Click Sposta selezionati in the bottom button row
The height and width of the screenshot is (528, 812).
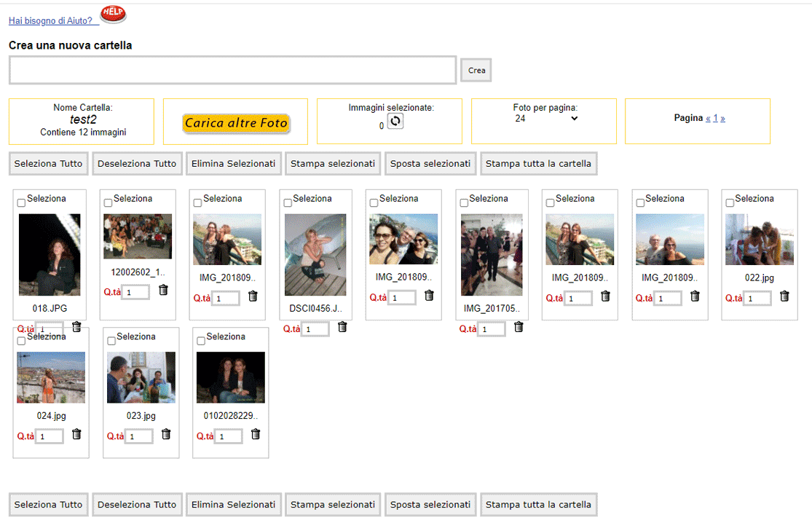click(x=430, y=505)
